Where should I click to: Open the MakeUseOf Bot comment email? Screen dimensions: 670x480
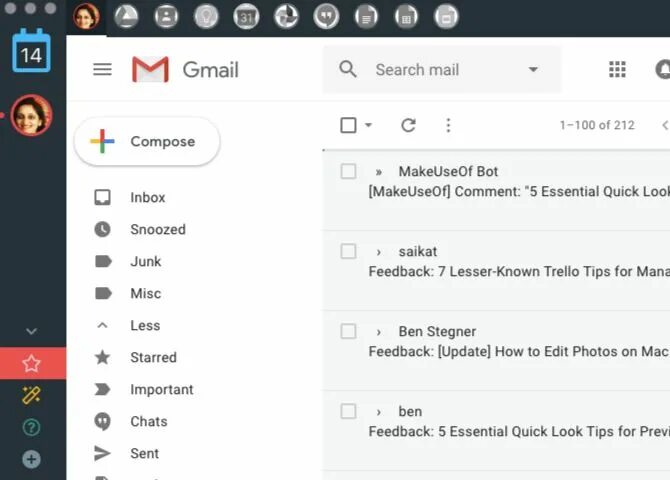(x=496, y=191)
